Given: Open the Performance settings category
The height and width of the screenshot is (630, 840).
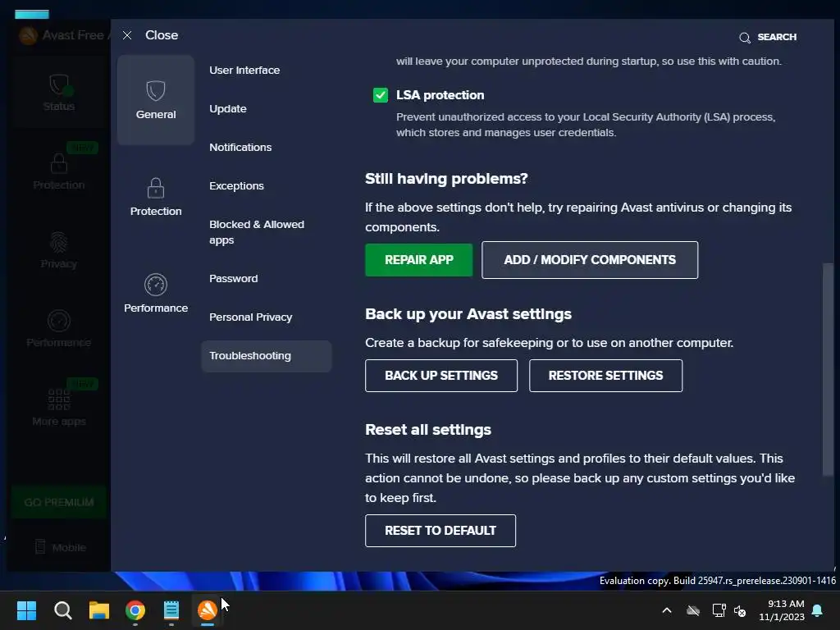Looking at the screenshot, I should pos(156,293).
